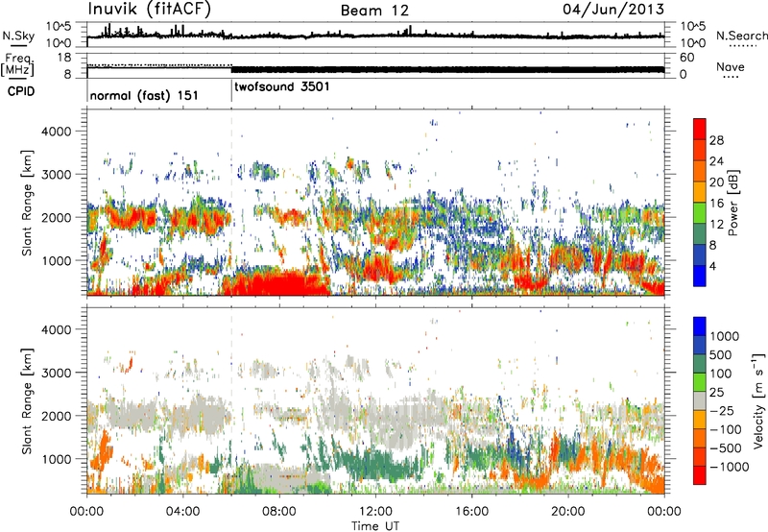Click the gray segment of velocity colorbar
This screenshot has width=768, height=532.
click(700, 400)
